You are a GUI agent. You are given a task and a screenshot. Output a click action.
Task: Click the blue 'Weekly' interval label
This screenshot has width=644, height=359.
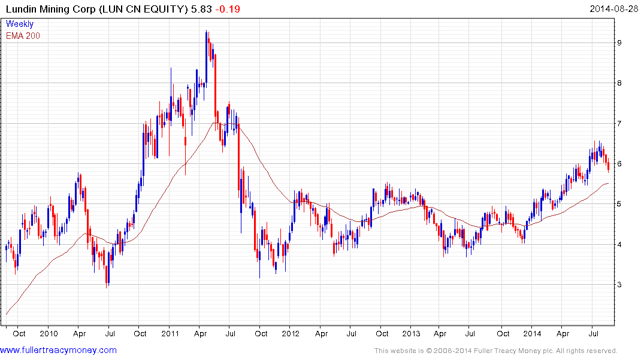click(x=19, y=24)
